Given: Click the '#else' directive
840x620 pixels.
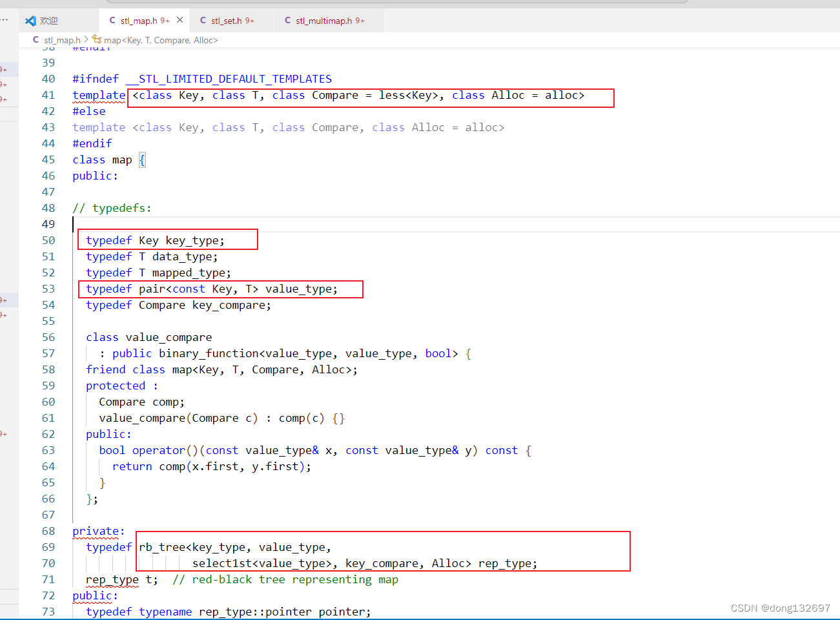Looking at the screenshot, I should coord(89,111).
